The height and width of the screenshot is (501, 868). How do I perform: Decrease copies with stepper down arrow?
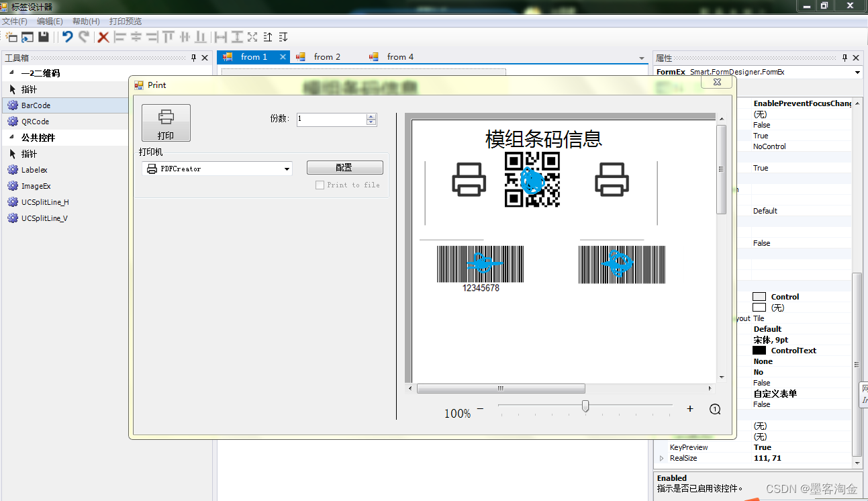click(371, 123)
